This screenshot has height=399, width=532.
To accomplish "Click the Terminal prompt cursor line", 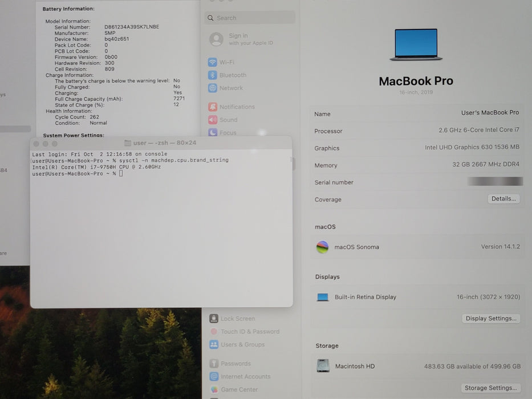I will coord(78,173).
